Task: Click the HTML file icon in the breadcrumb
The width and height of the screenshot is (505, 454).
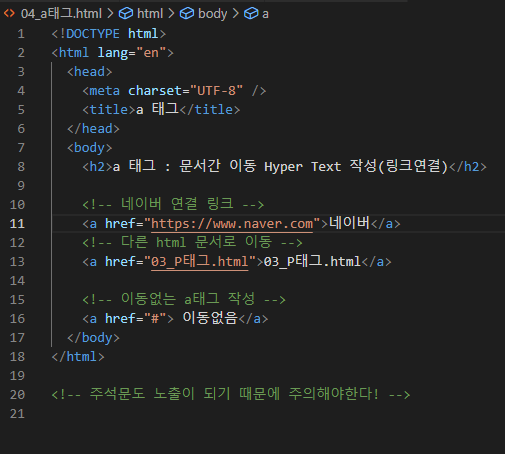Action: coord(9,13)
